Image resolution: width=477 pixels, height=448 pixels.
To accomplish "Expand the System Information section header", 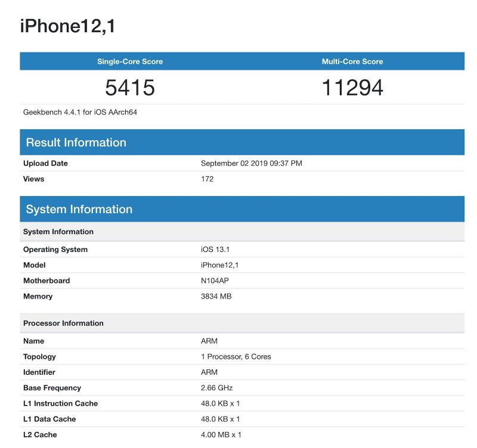I will (80, 209).
